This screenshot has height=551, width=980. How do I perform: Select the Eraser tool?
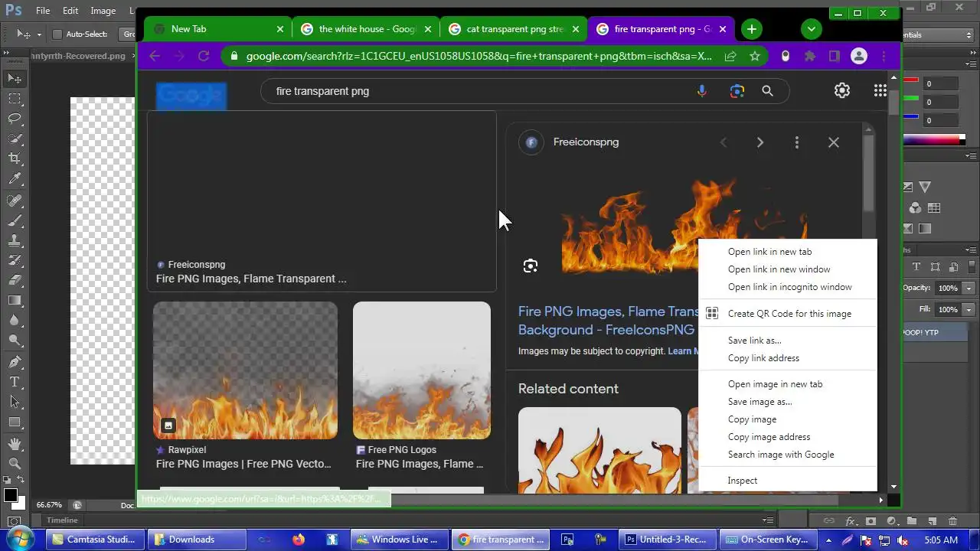pyautogui.click(x=15, y=280)
